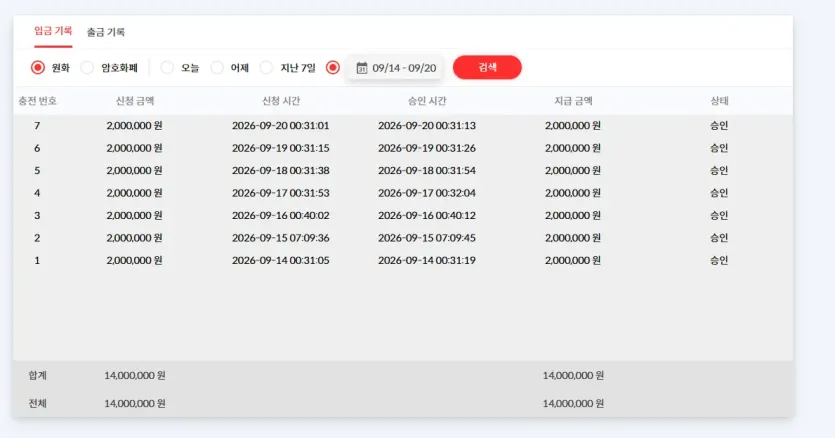
Task: Click the 전체 label
Action: click(37, 403)
